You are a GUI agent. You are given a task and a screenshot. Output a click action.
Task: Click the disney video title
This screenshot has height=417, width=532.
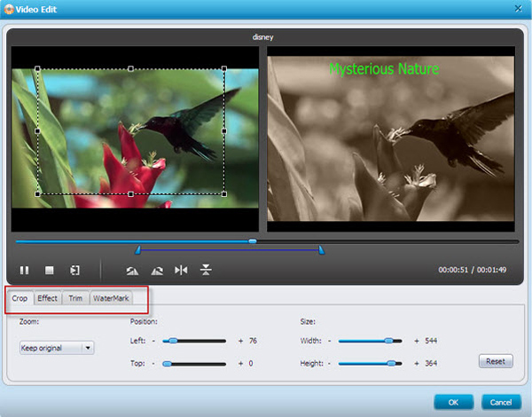[x=263, y=37]
